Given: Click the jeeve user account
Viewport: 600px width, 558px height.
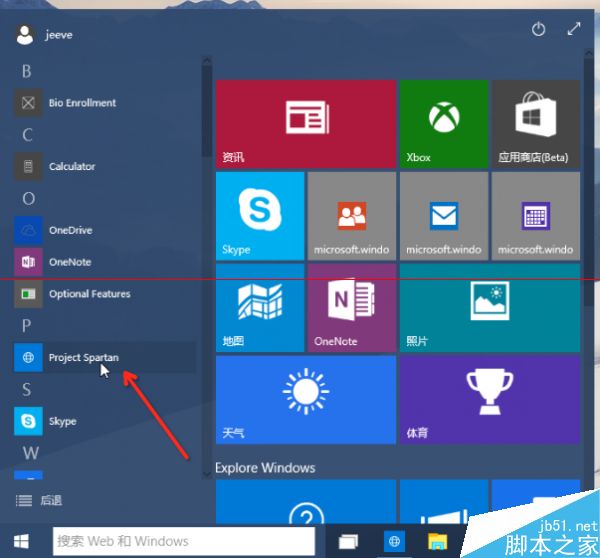Looking at the screenshot, I should [x=44, y=35].
